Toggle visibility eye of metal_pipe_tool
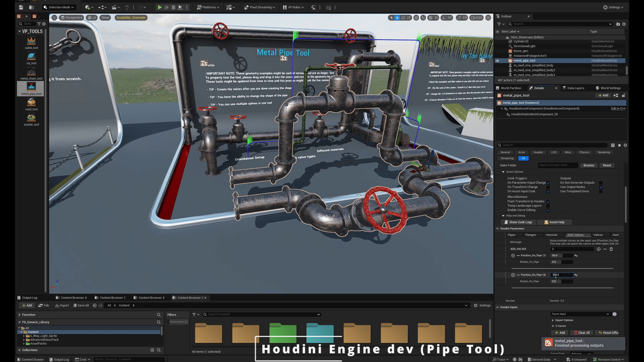The width and height of the screenshot is (644, 362). (497, 61)
